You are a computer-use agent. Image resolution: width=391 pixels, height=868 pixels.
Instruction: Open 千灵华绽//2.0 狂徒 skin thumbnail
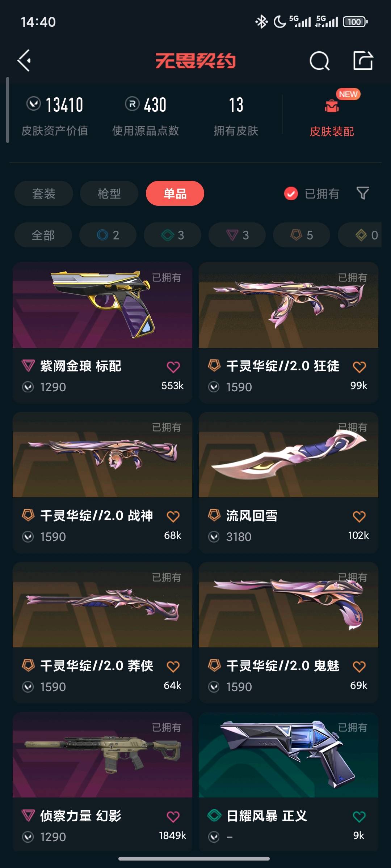pos(289,305)
